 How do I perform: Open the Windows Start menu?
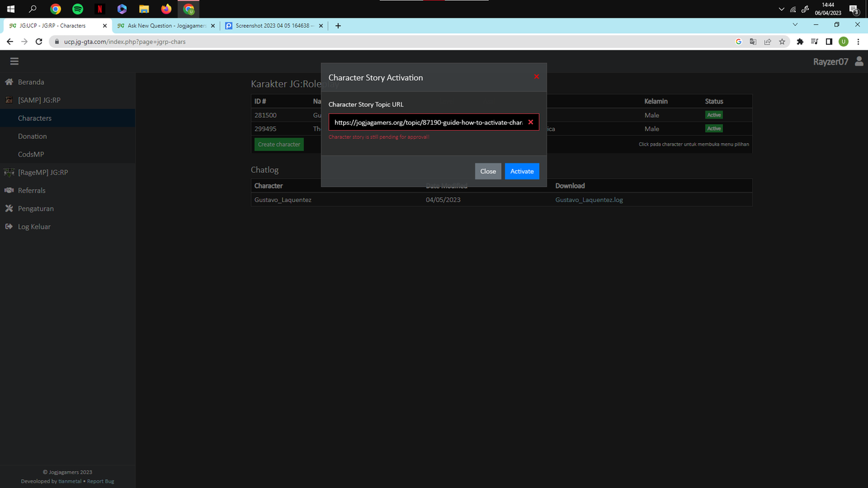pos(11,9)
